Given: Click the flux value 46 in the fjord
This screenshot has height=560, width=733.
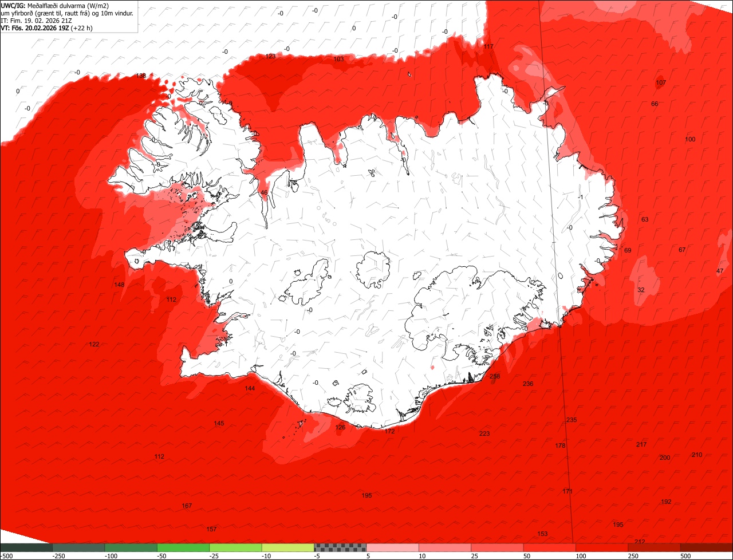Looking at the screenshot, I should tap(264, 193).
